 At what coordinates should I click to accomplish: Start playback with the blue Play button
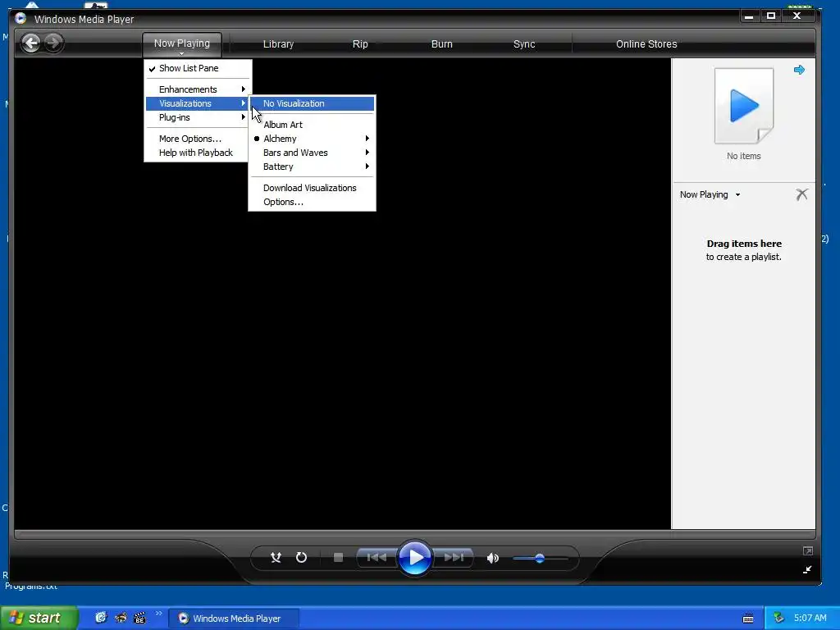[x=415, y=558]
